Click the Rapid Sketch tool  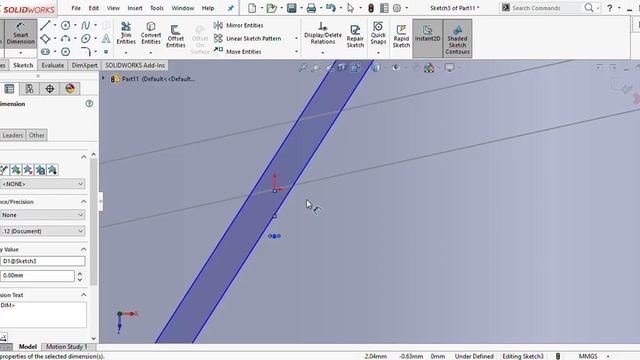(401, 36)
